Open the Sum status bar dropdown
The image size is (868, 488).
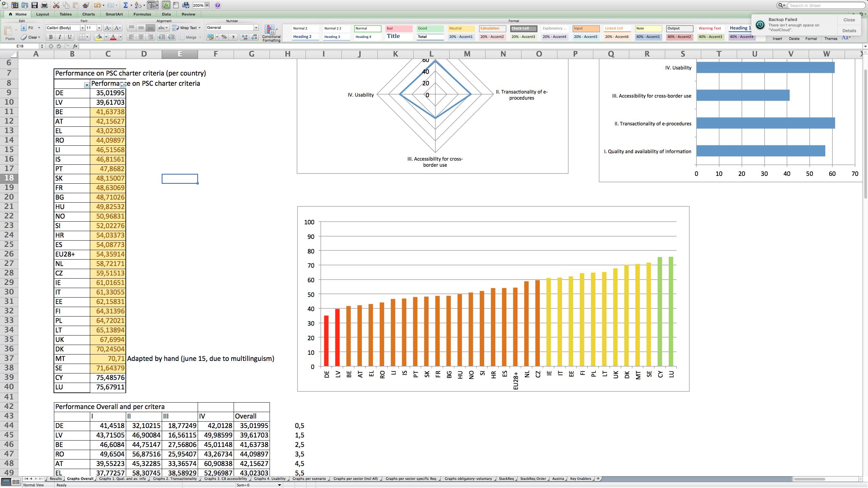click(x=279, y=485)
